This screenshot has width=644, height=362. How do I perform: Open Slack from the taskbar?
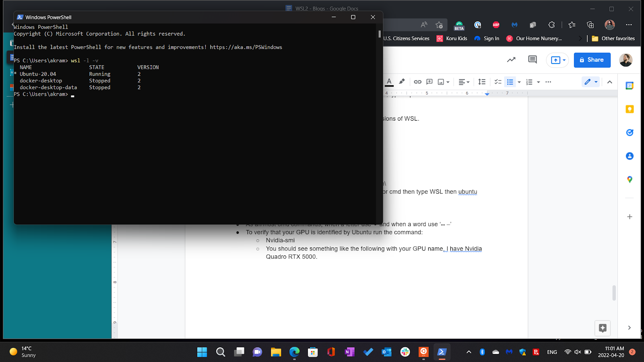pyautogui.click(x=405, y=352)
